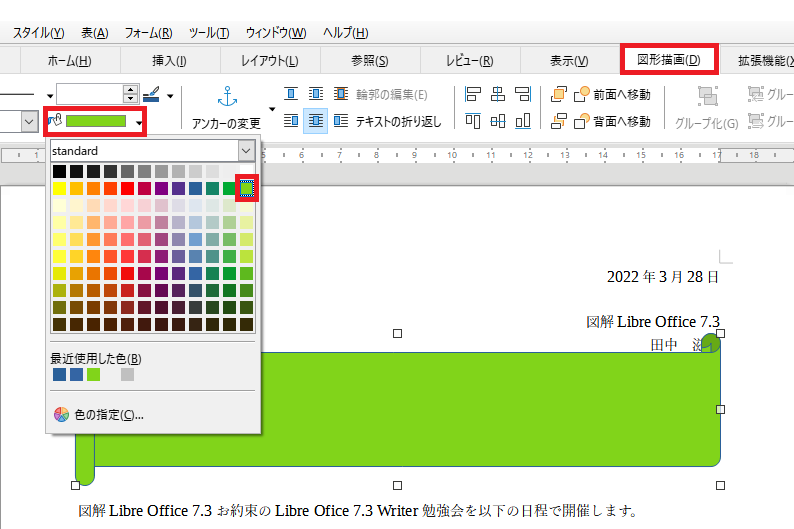794x529 pixels.
Task: Switch to the レイアウト(L) tab
Action: (269, 61)
